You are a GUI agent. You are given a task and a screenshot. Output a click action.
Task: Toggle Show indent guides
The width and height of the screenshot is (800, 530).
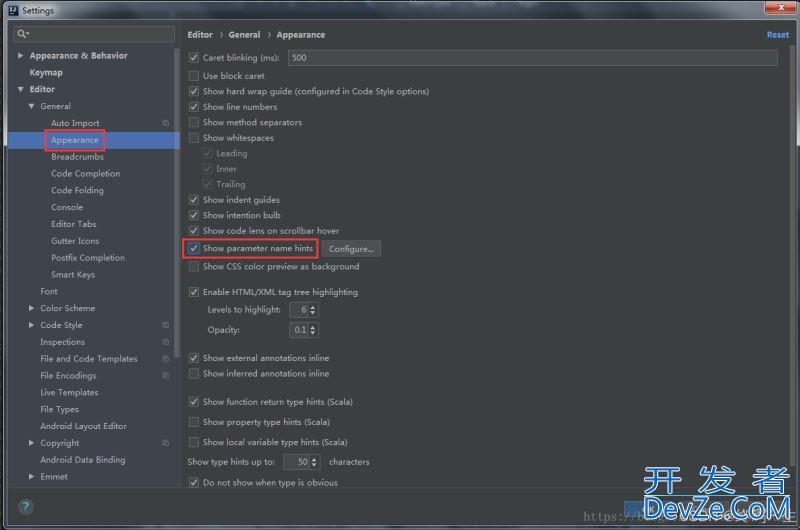click(194, 199)
